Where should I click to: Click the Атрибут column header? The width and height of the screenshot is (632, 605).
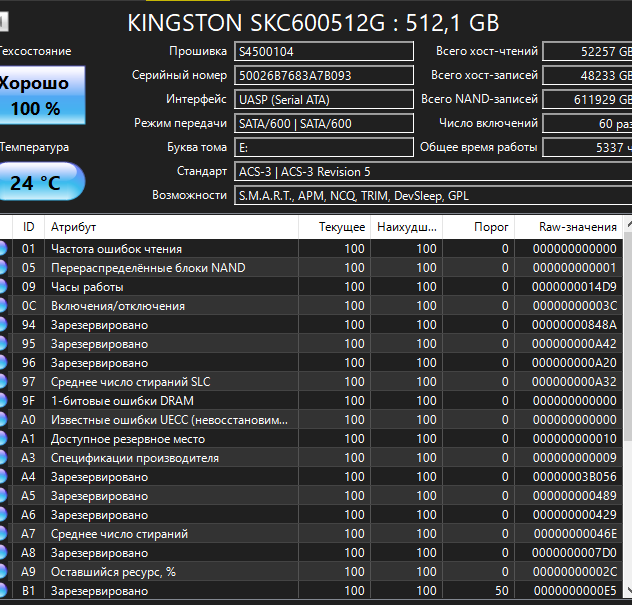pyautogui.click(x=171, y=227)
